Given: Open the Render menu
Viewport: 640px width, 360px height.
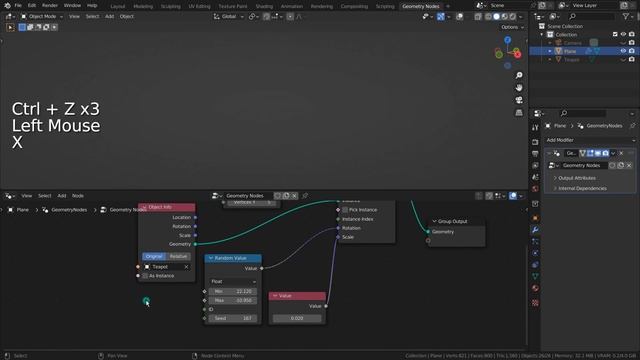Looking at the screenshot, I should tap(50, 6).
